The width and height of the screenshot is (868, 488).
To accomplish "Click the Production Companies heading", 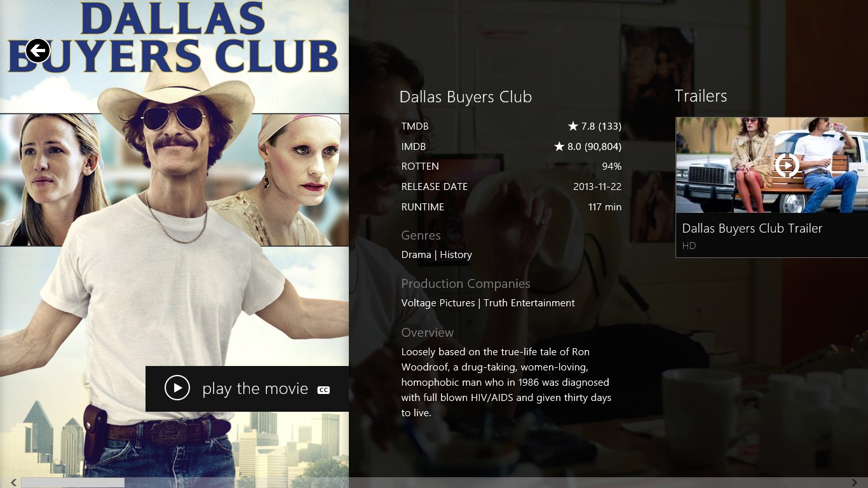I will pyautogui.click(x=466, y=284).
